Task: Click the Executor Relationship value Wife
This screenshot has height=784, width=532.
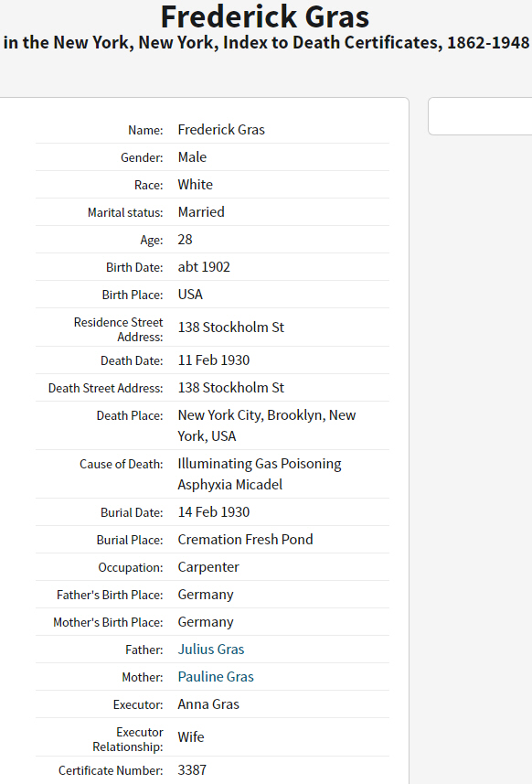Action: tap(191, 737)
